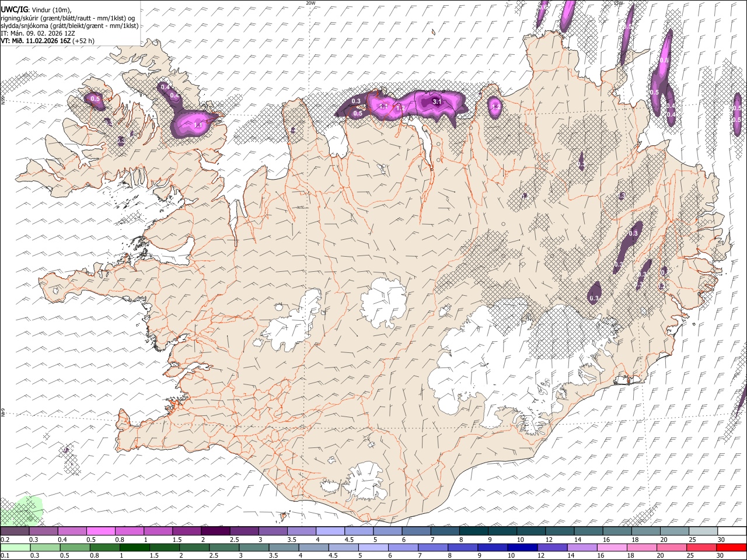The image size is (747, 560).
Task: Click the 'VT: Mið. 11.02.2026 16Z' valid time
Action: pos(36,41)
